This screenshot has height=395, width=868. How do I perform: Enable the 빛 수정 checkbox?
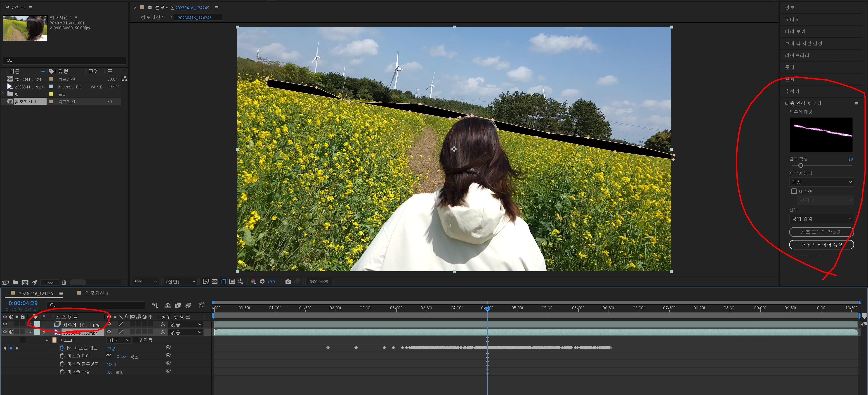coord(794,191)
